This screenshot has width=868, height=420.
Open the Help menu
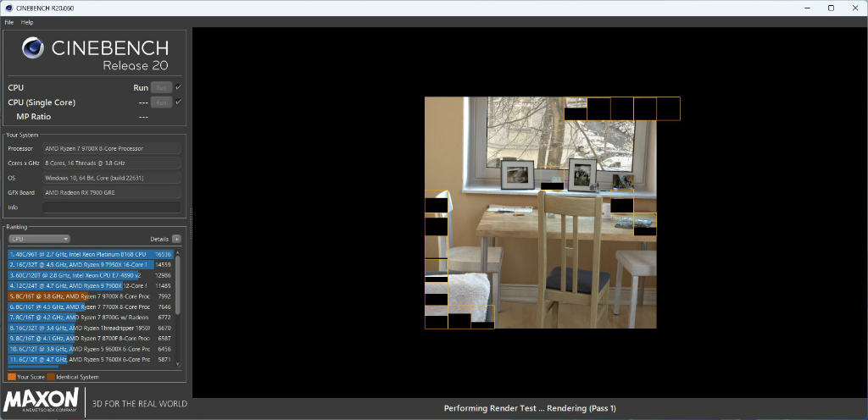pyautogui.click(x=27, y=23)
